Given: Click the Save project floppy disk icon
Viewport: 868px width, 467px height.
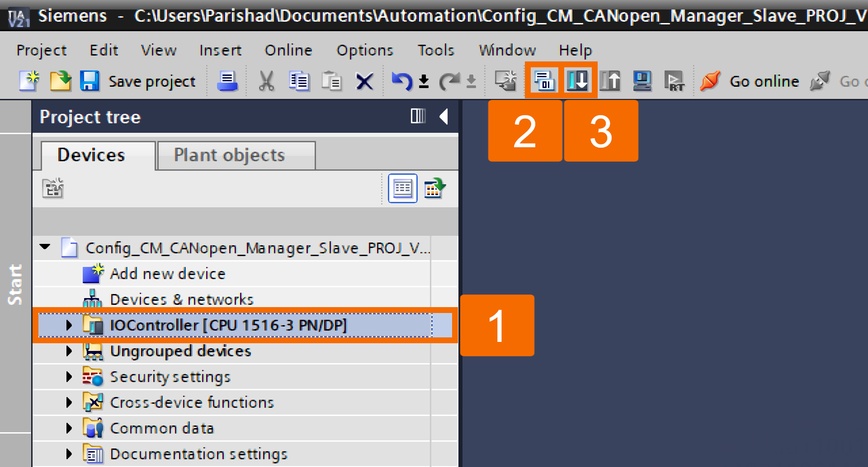Looking at the screenshot, I should 90,81.
